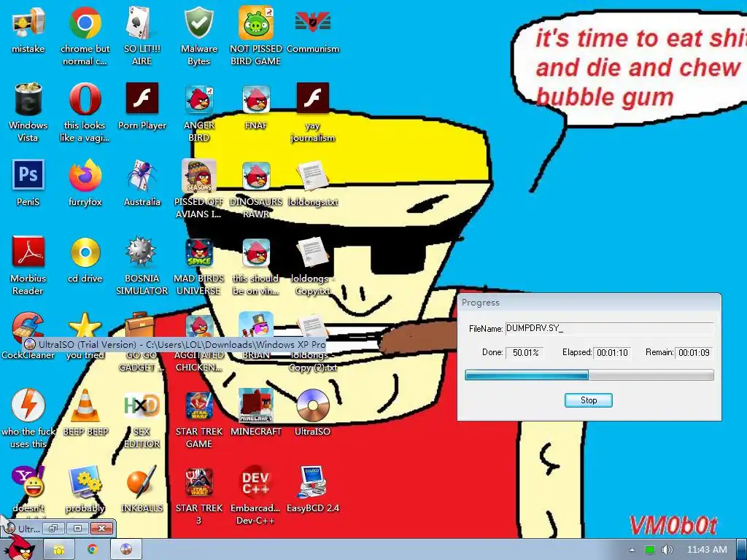747x560 pixels.
Task: Launch the CCleaner-style broom desktop icon
Action: tap(28, 326)
